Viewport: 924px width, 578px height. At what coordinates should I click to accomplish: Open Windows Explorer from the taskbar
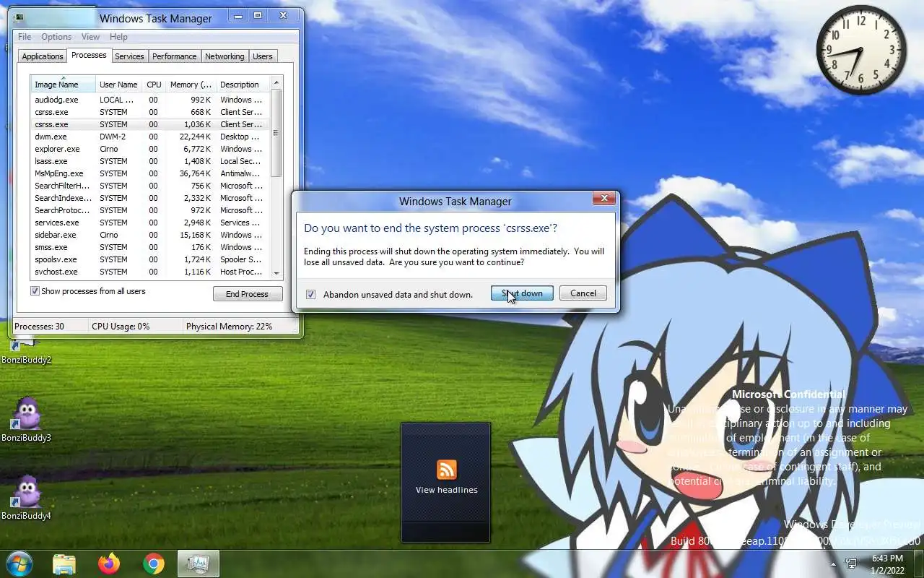pos(64,564)
